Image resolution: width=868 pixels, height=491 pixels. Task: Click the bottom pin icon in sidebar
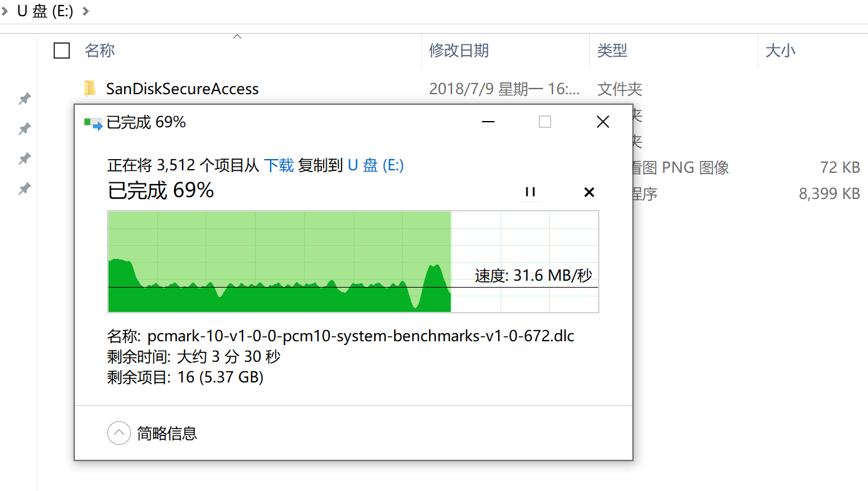[24, 188]
